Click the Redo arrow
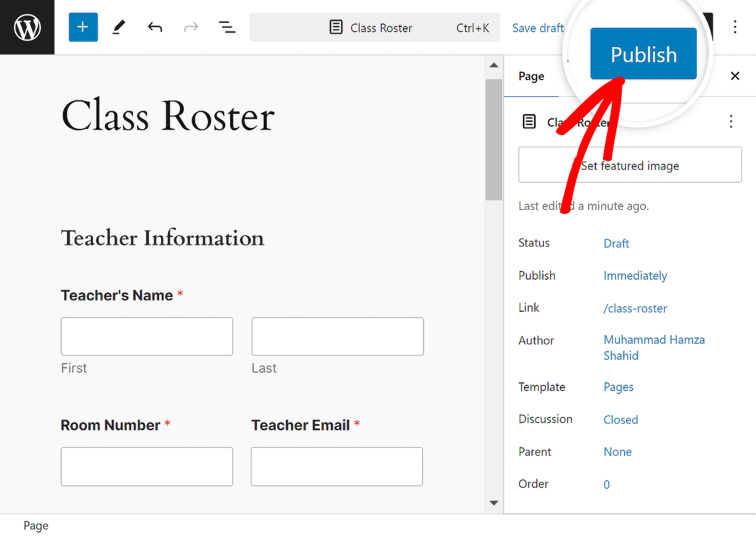 coord(191,27)
